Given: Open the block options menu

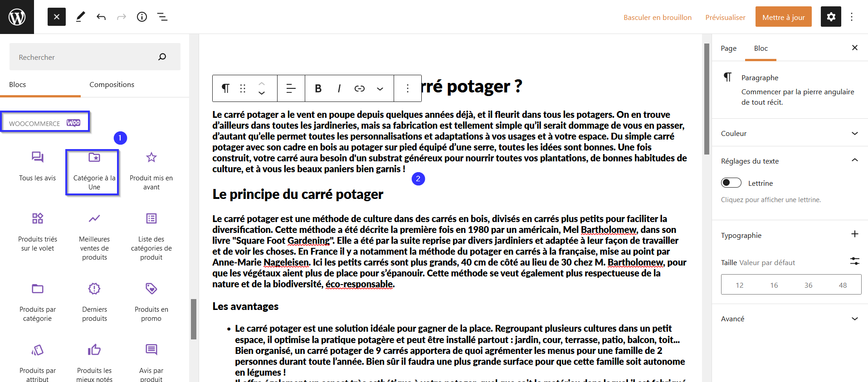Looking at the screenshot, I should pos(408,88).
